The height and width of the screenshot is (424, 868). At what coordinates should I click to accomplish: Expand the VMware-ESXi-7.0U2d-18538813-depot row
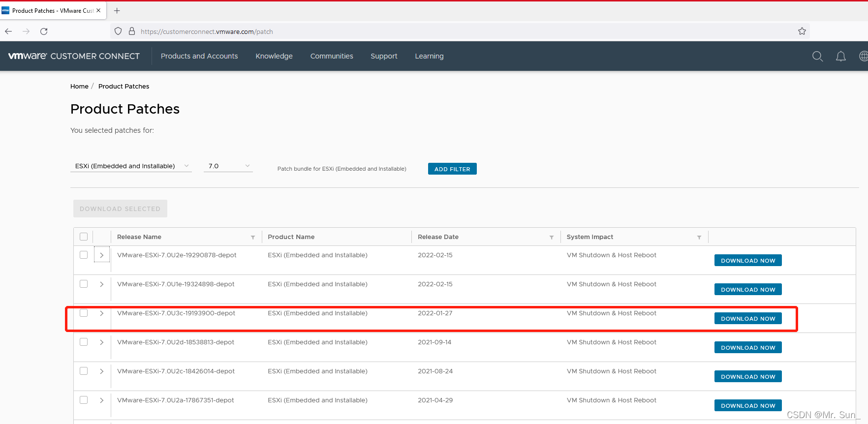(x=102, y=342)
